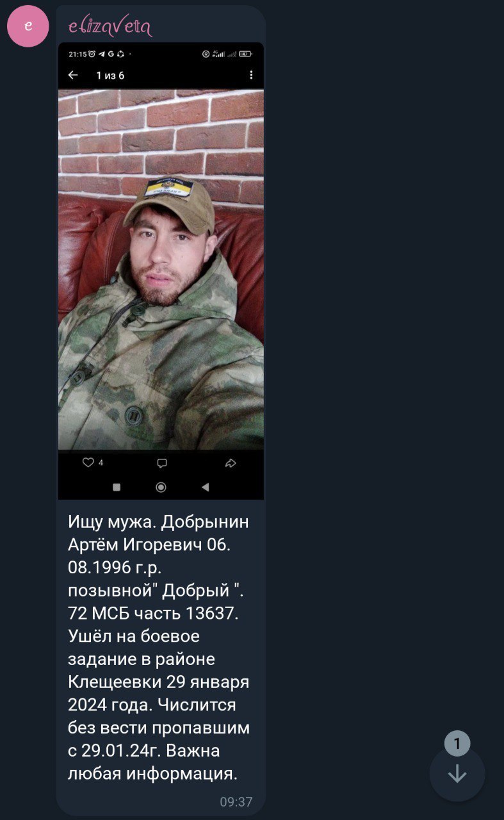Screen dimensions: 504x820
Task: Click the unread badge showing 1
Action: (457, 744)
